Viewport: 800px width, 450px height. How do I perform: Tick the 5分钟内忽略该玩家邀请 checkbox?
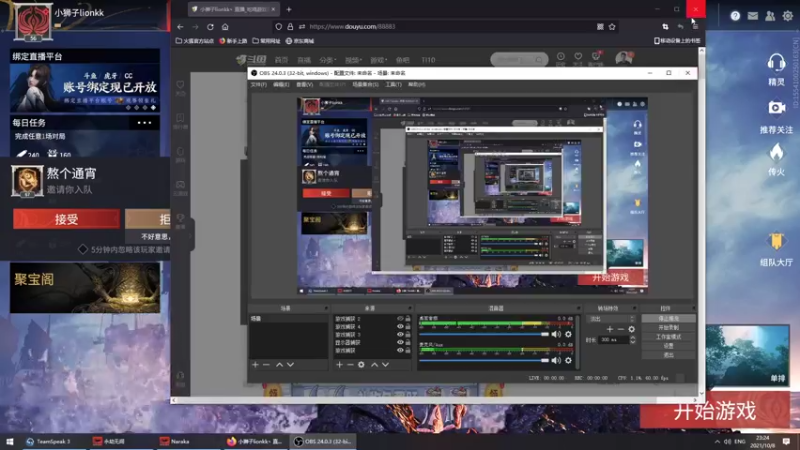point(83,249)
